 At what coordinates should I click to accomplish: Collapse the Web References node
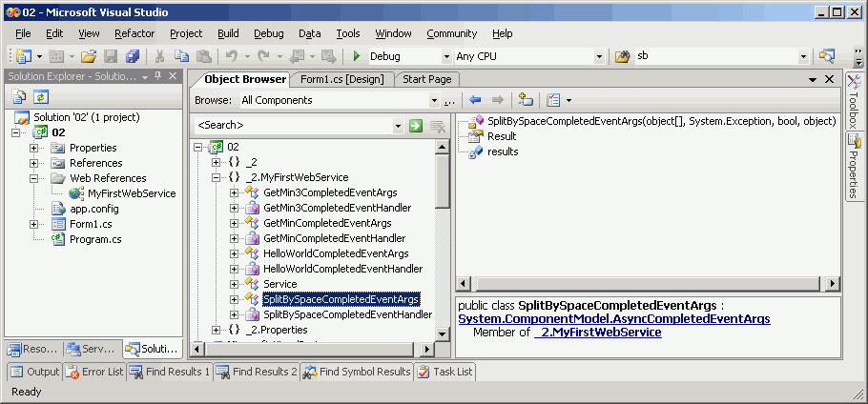(x=34, y=178)
